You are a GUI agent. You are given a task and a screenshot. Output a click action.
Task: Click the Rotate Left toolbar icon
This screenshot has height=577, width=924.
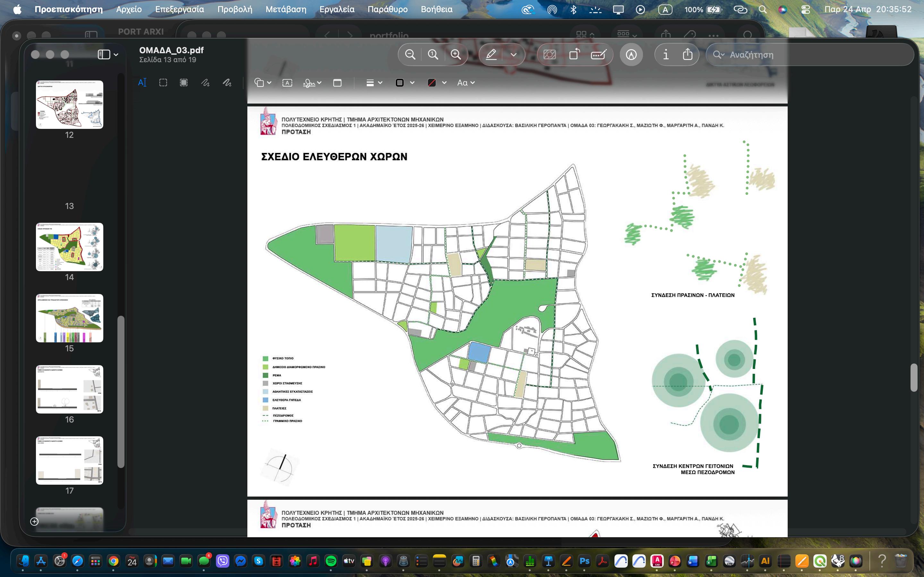(x=574, y=54)
